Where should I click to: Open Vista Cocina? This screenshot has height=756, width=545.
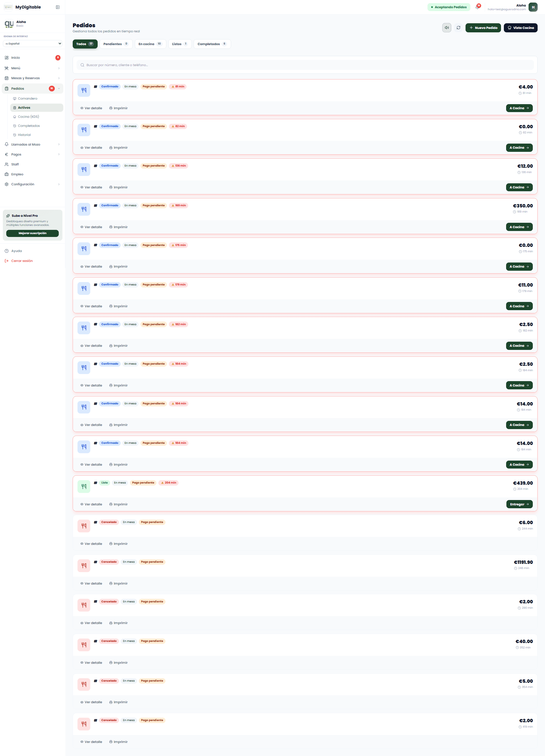tap(520, 28)
